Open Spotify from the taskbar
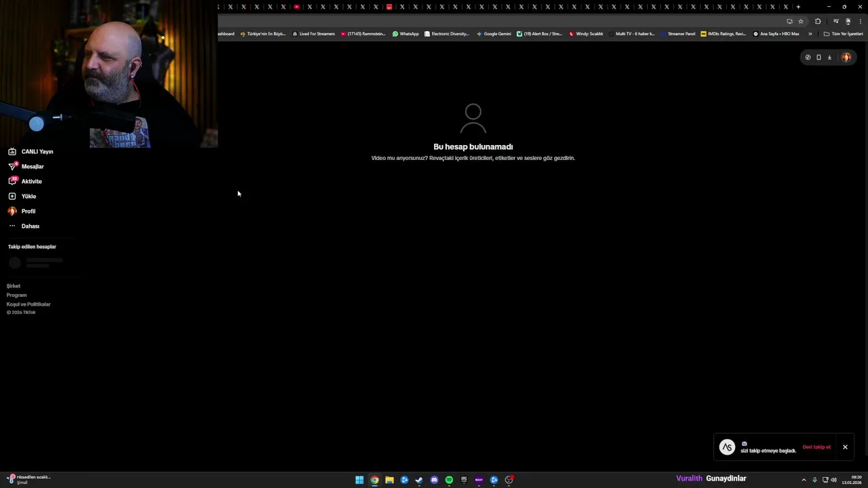Image resolution: width=868 pixels, height=488 pixels. point(449,480)
